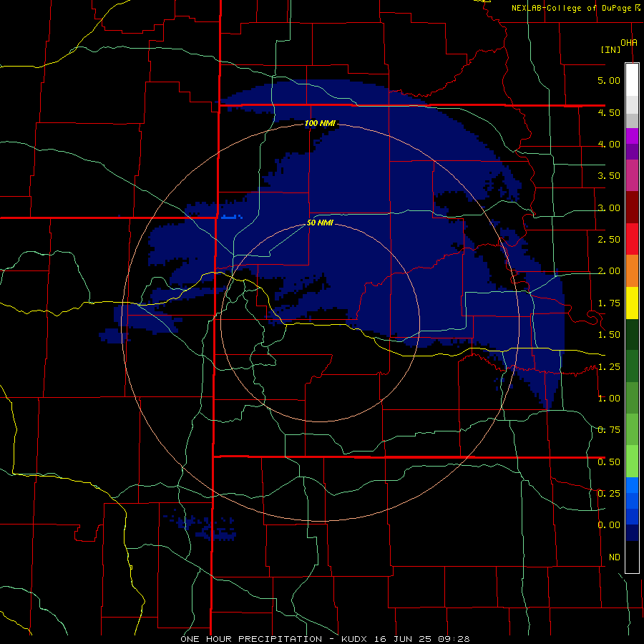Click the 1.75 legend value

pyautogui.click(x=609, y=303)
